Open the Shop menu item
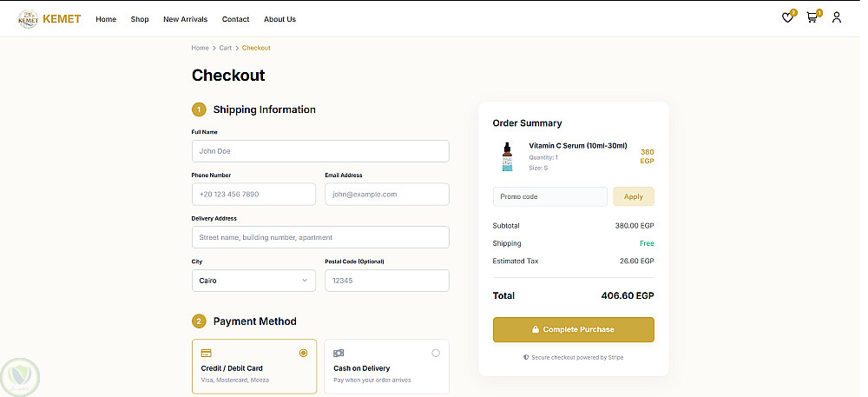 140,19
